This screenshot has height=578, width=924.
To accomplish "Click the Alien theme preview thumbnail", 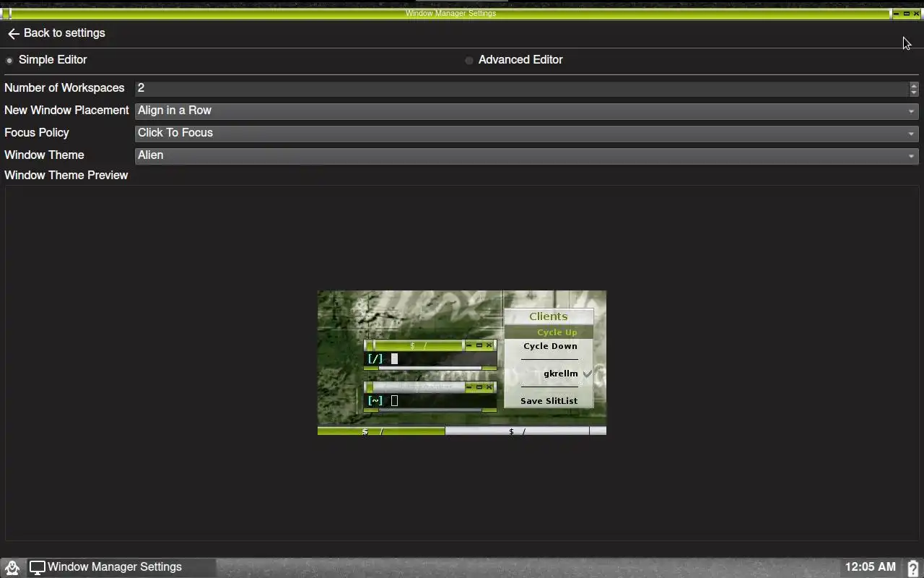I will click(462, 363).
